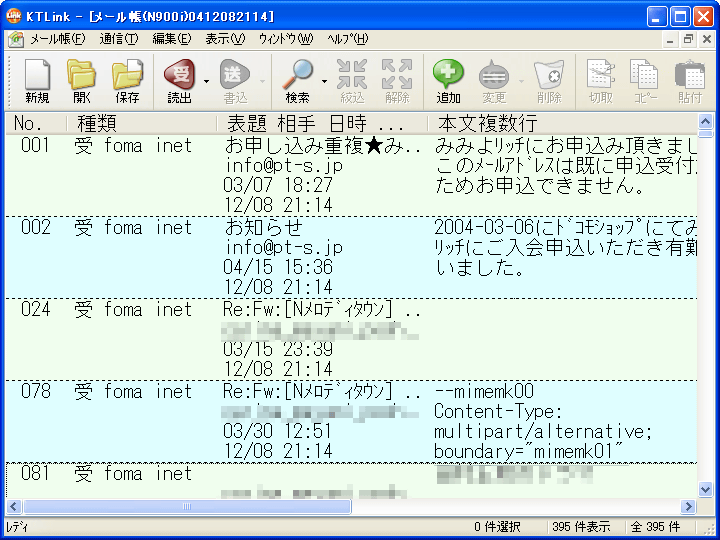Select mail row No. 081
Image resolution: width=720 pixels, height=540 pixels.
point(351,481)
